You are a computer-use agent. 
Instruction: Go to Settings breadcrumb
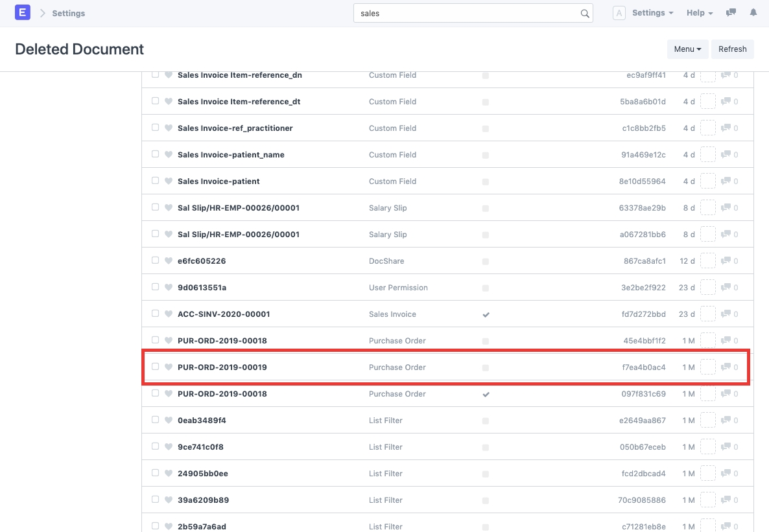click(x=68, y=13)
